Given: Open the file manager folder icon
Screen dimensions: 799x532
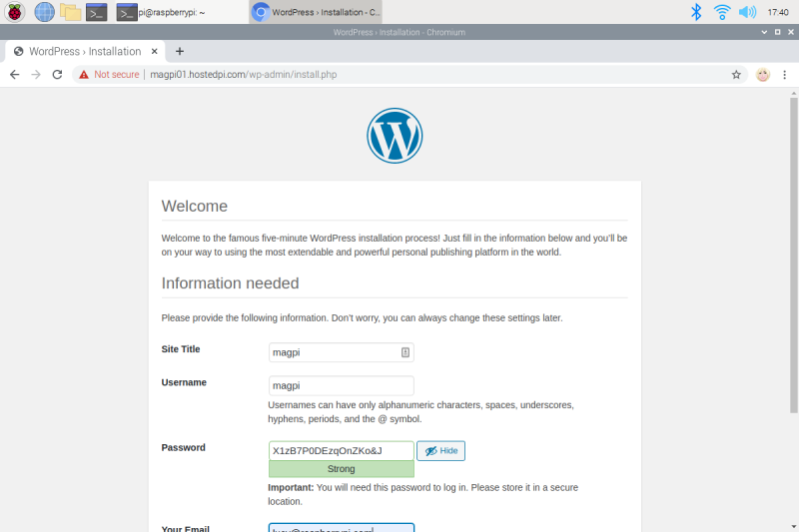Looking at the screenshot, I should point(70,12).
